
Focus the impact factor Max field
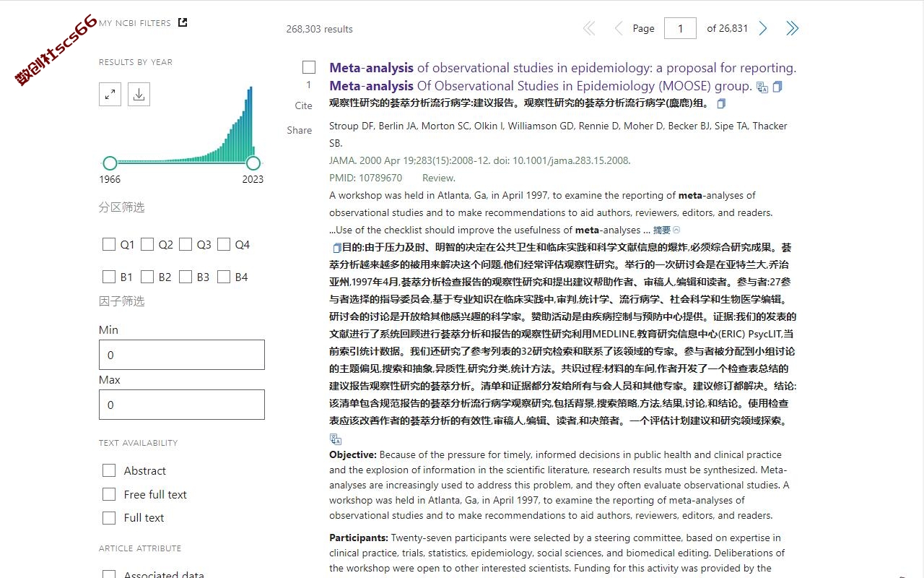click(182, 405)
